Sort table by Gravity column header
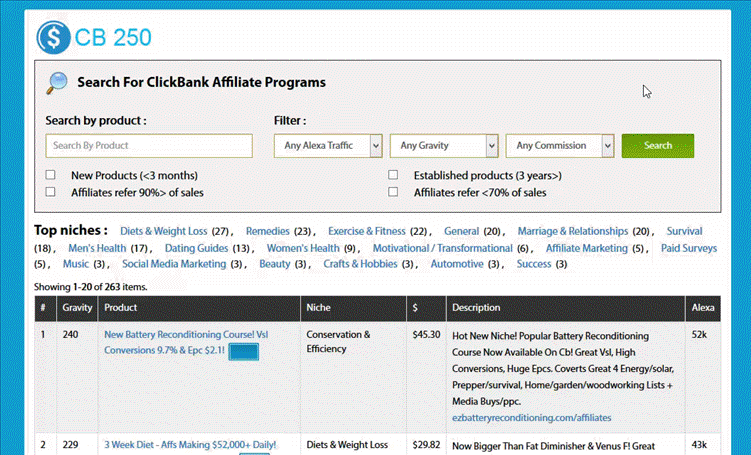The height and width of the screenshot is (455, 751). 76,308
